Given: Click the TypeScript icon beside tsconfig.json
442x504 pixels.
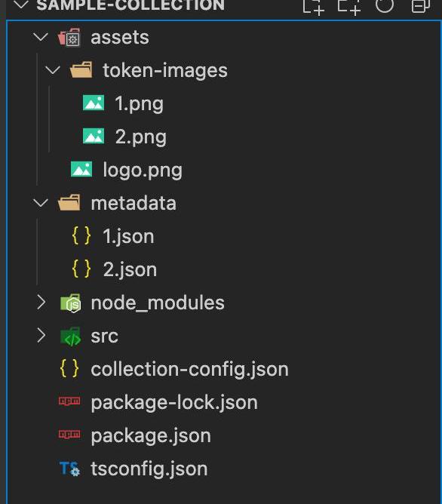Looking at the screenshot, I should [69, 469].
